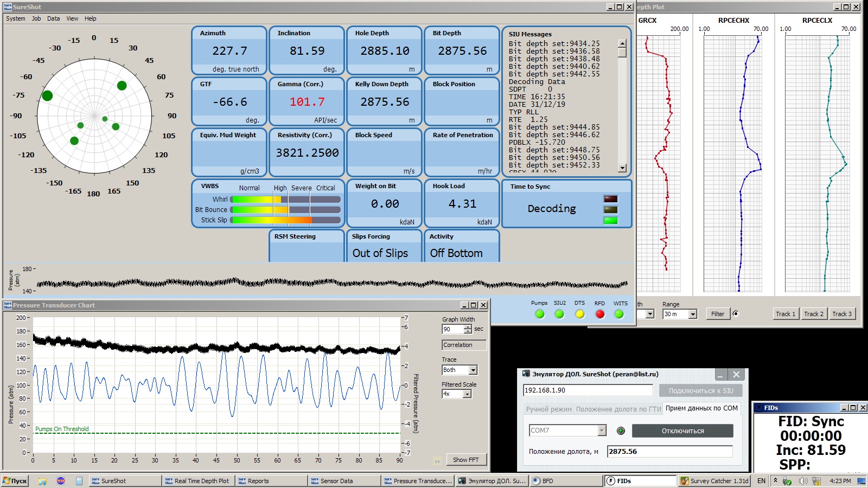Click the WITS status indicator light
The image size is (868, 488).
click(619, 314)
